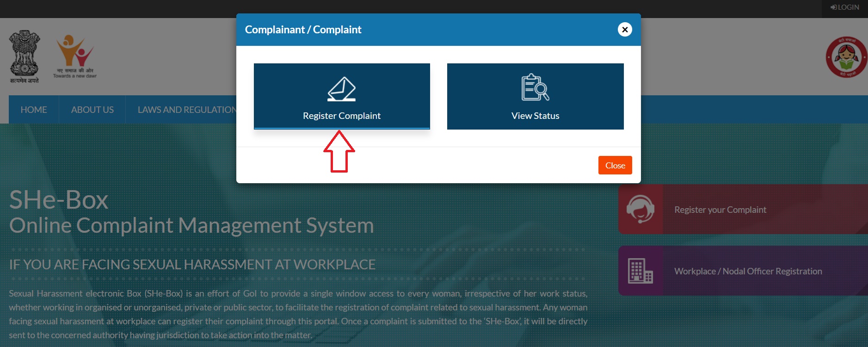Click the office building icon

640,271
